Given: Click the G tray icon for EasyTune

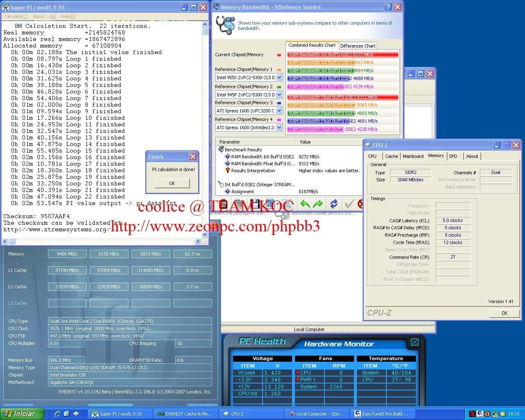Looking at the screenshot, I should pos(479,414).
